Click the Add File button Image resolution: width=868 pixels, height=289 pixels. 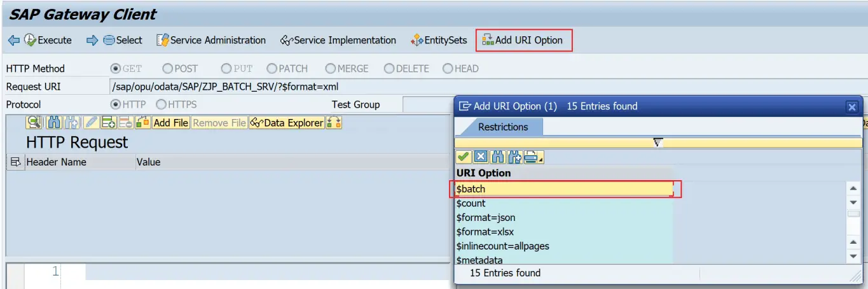(x=170, y=122)
